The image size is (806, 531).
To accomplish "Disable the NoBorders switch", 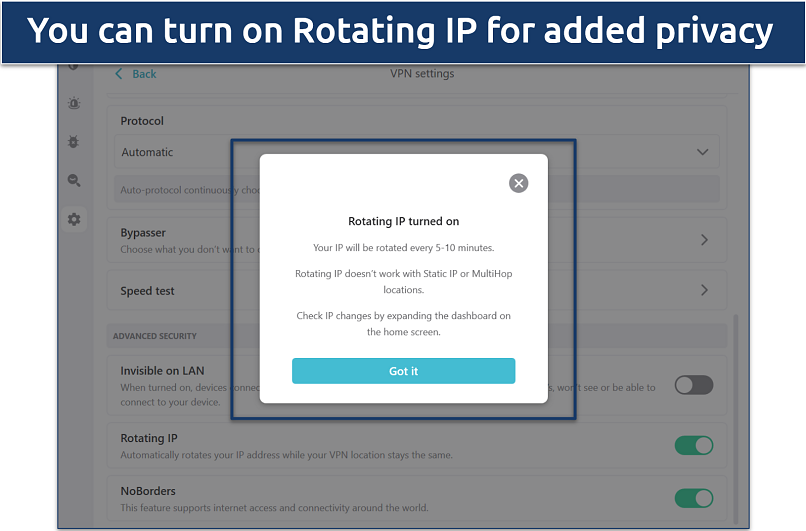I will pos(693,498).
